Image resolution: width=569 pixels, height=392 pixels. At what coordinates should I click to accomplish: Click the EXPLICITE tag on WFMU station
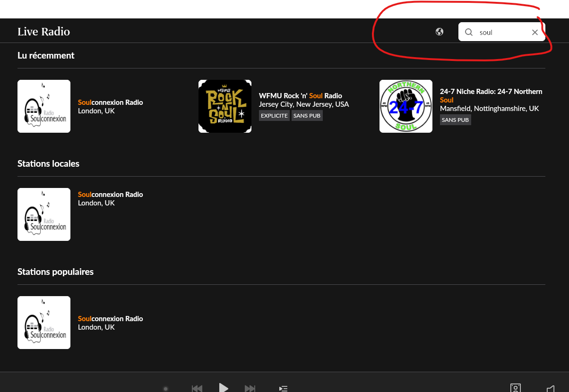[274, 116]
